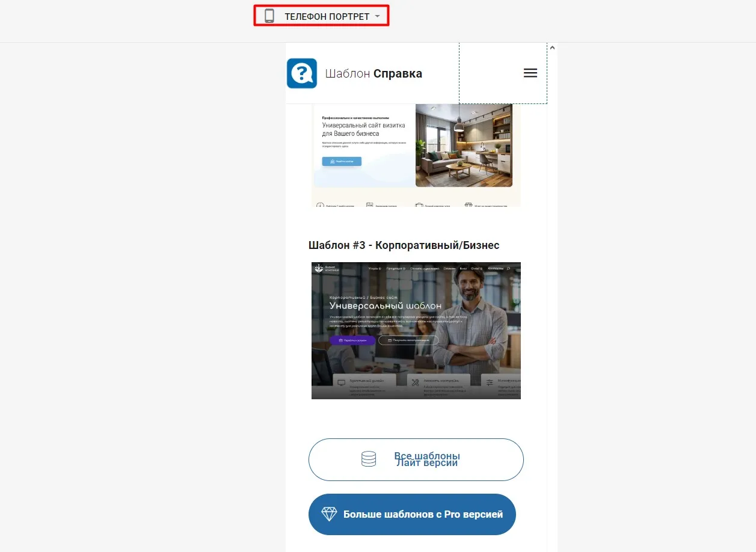Click the diamond icon on the Pro button
Viewport: 756px width, 552px height.
[329, 514]
